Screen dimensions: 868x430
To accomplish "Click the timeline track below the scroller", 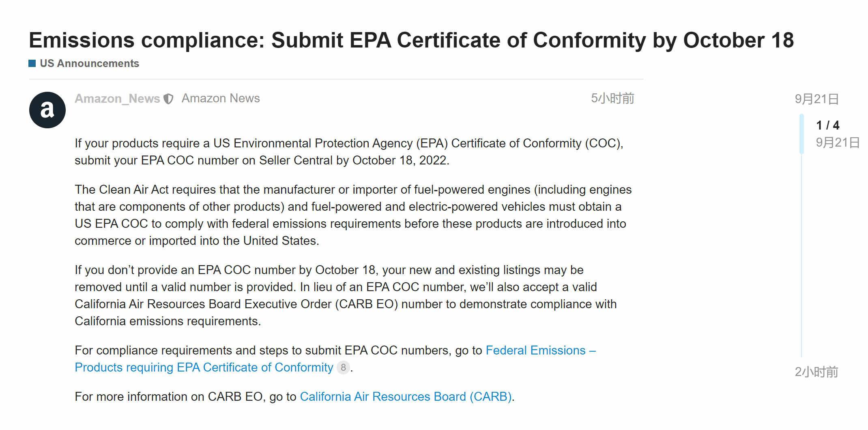I will pyautogui.click(x=801, y=256).
